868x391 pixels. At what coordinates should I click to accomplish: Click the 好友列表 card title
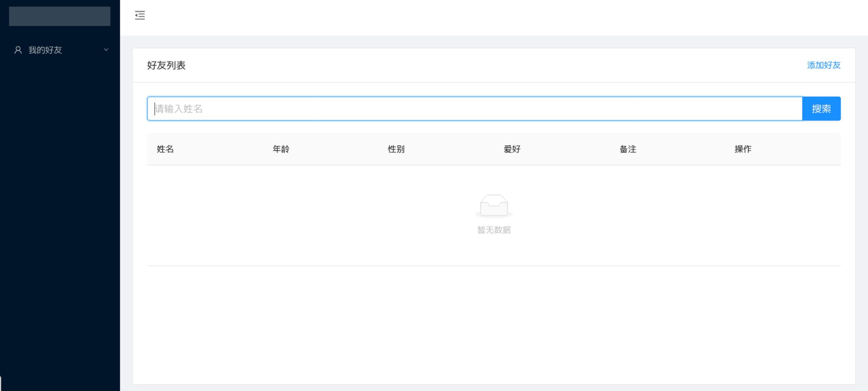tap(166, 65)
